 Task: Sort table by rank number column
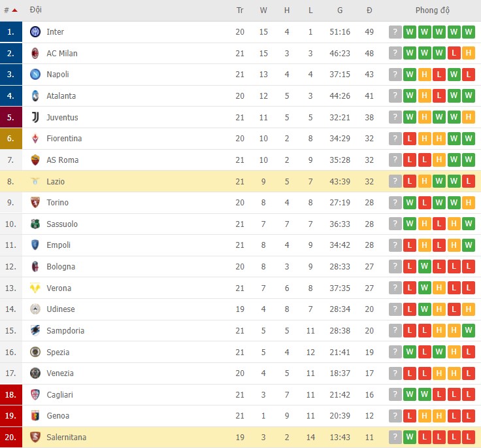coord(10,10)
